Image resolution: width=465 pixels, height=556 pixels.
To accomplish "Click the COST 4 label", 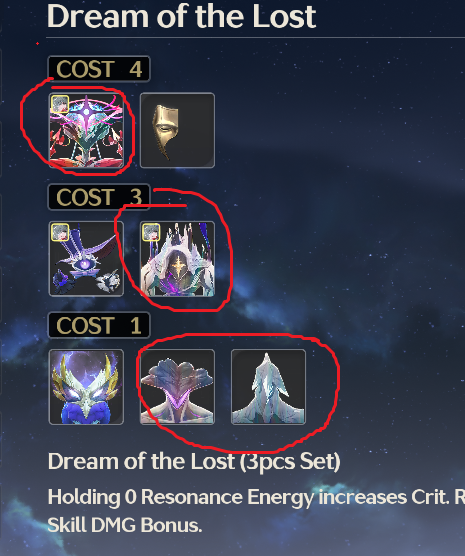I will pos(99,69).
